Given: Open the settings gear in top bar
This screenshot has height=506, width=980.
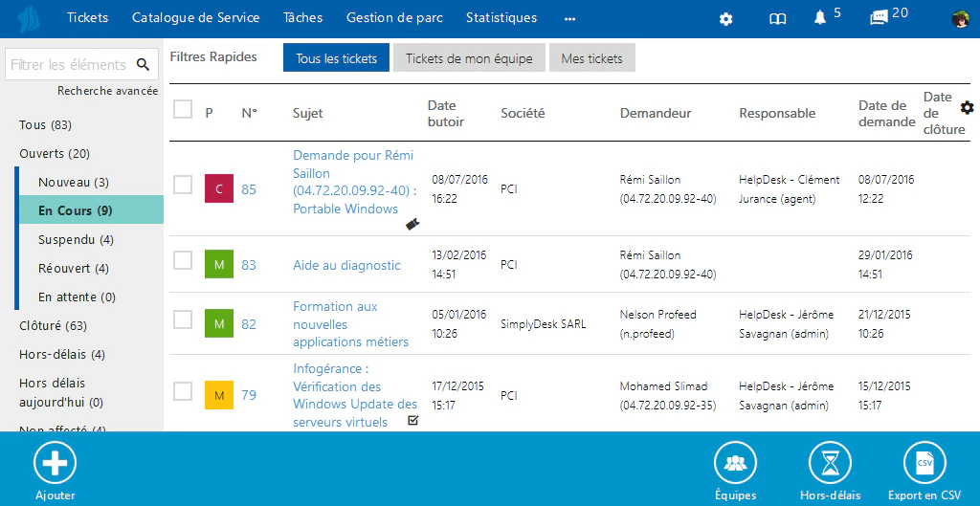Looking at the screenshot, I should click(x=725, y=19).
